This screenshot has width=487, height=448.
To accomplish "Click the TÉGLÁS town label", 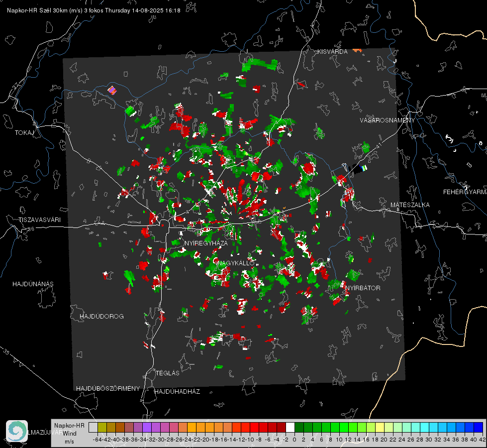I will [168, 373].
